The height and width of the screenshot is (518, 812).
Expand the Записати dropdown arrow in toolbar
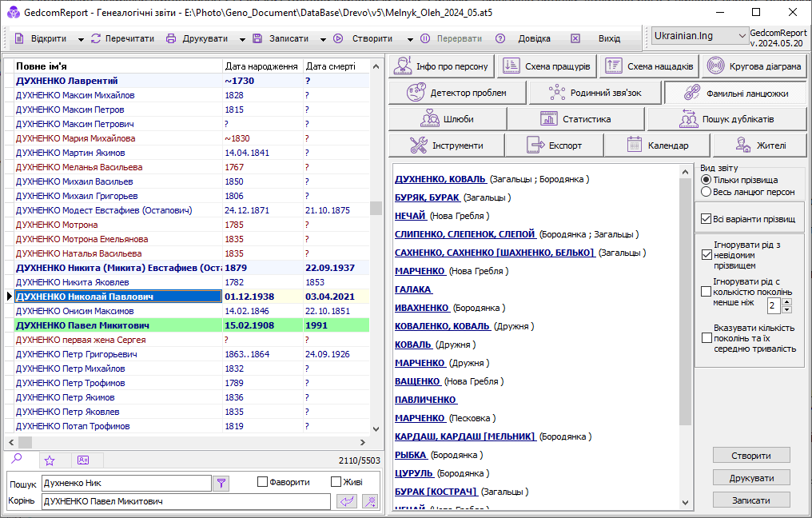(323, 39)
